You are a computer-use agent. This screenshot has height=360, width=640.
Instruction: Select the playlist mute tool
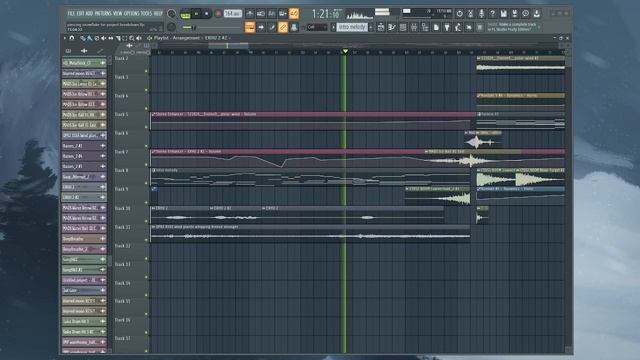[x=104, y=38]
